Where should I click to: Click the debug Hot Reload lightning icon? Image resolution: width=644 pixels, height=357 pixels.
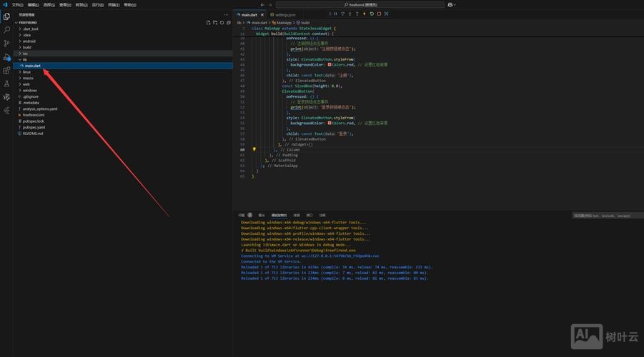pyautogui.click(x=364, y=14)
